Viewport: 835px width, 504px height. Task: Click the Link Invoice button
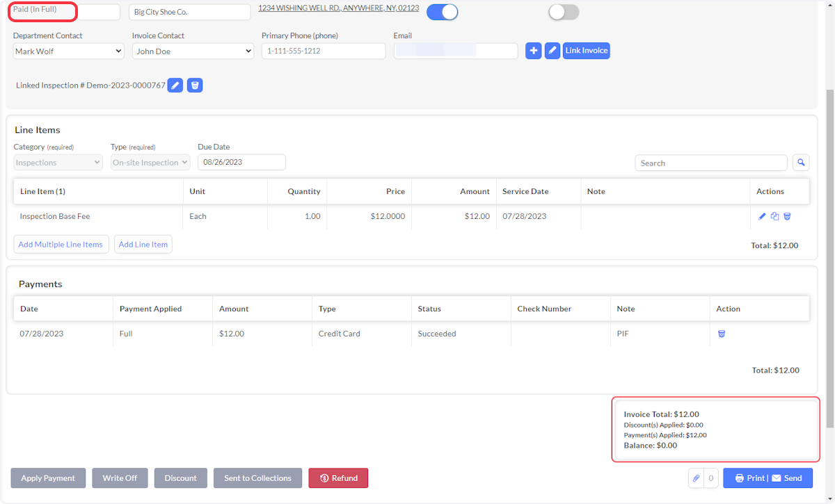click(586, 51)
